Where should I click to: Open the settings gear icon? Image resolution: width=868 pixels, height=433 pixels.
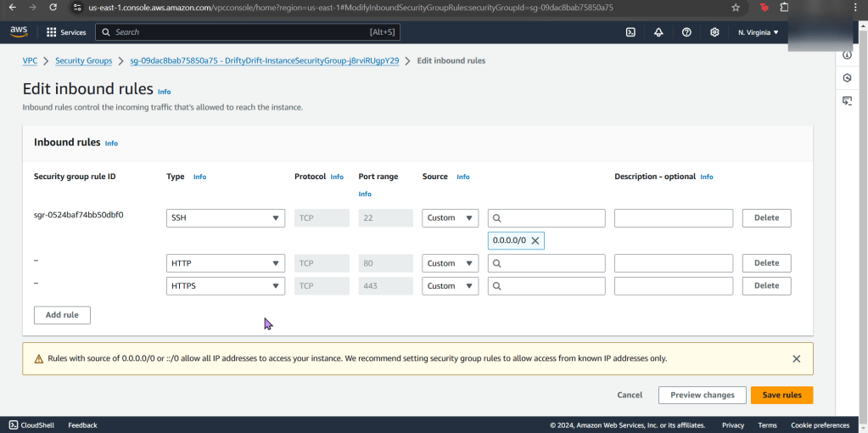tap(714, 32)
